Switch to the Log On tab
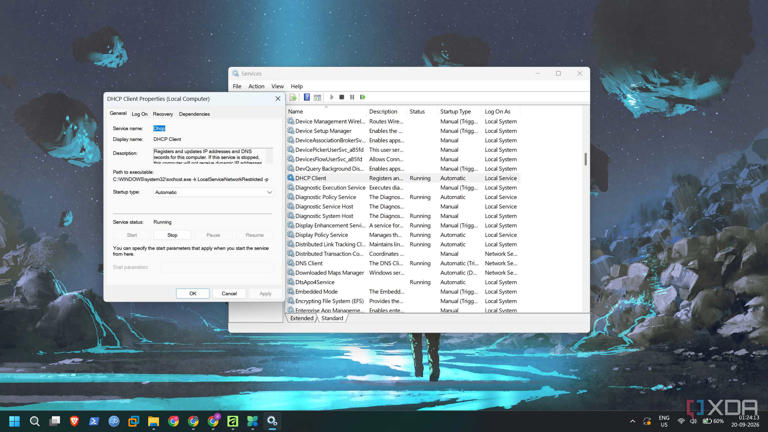Screen dimensions: 768x432 tap(140, 114)
